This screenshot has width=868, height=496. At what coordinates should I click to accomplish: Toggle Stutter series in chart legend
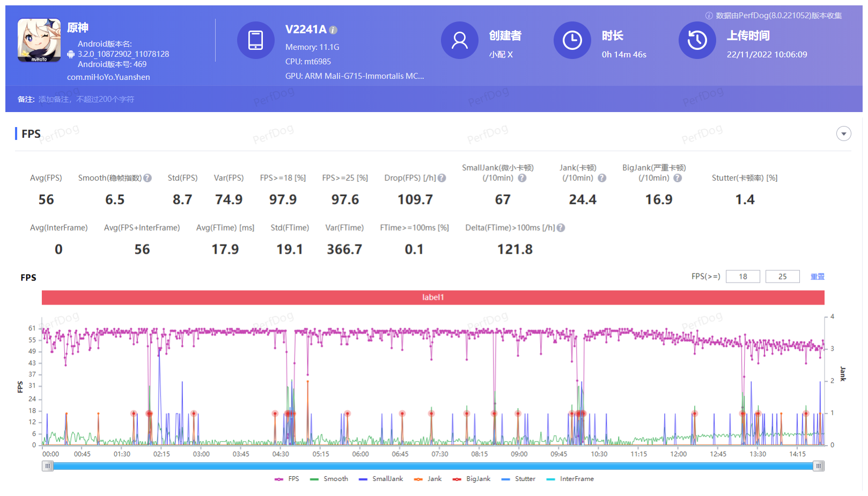coord(518,479)
